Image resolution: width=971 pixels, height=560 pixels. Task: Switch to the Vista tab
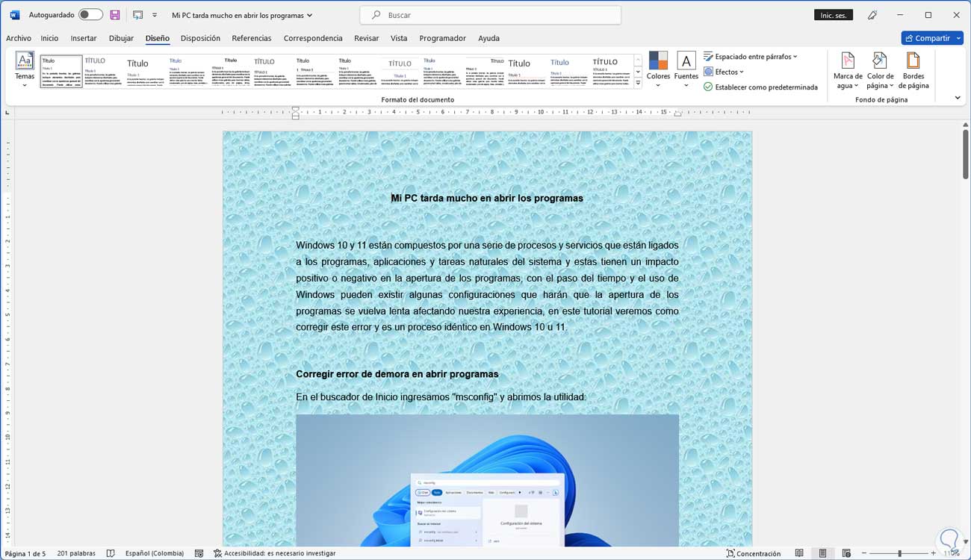coord(399,38)
